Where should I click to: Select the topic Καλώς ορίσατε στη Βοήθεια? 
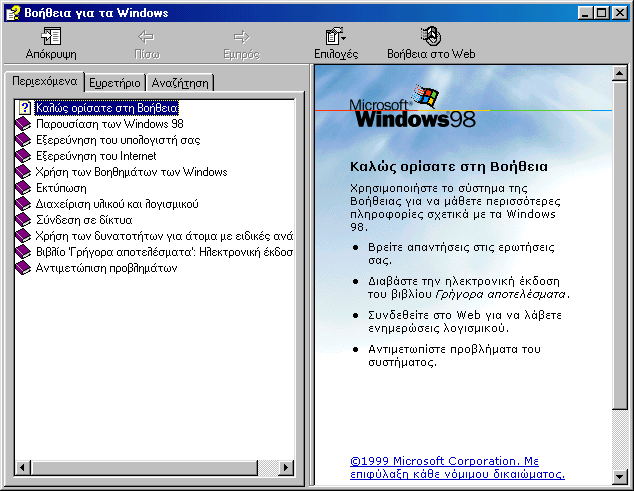[107, 108]
